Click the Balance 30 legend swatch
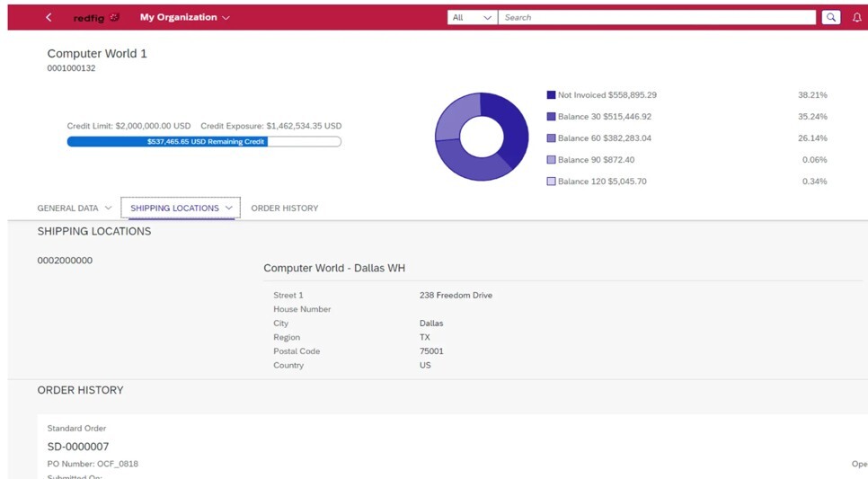 (551, 116)
